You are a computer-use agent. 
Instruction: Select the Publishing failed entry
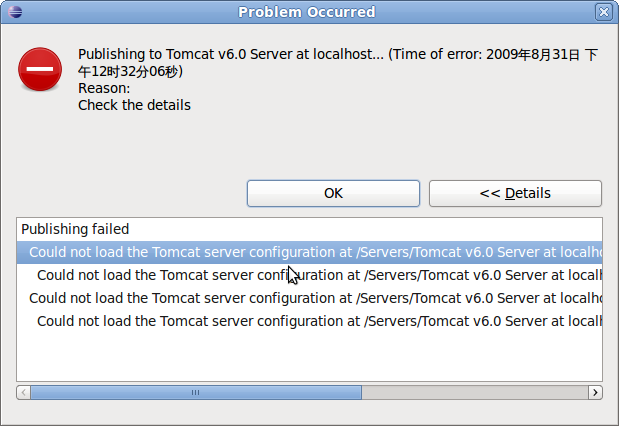coord(75,229)
